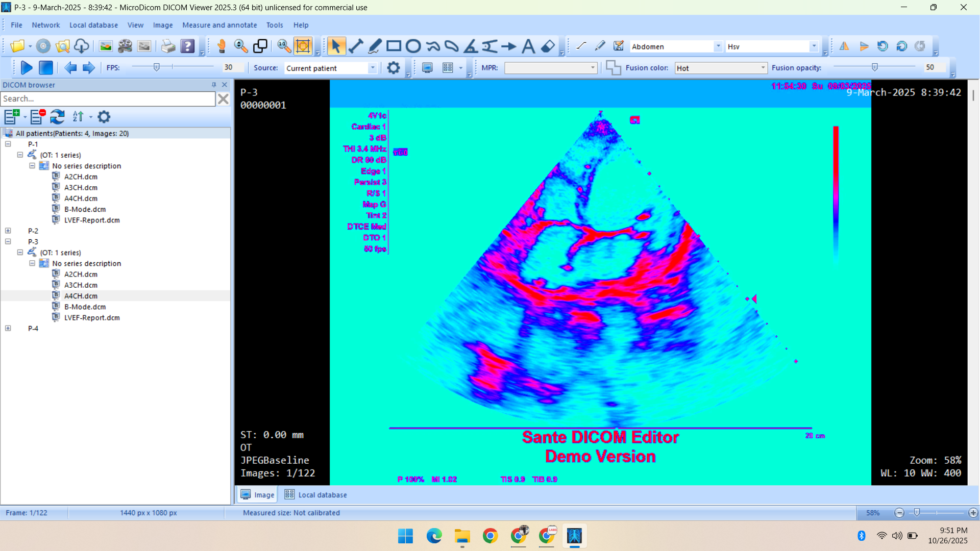Click the eraser tool icon
The width and height of the screenshot is (980, 551).
pos(548,46)
